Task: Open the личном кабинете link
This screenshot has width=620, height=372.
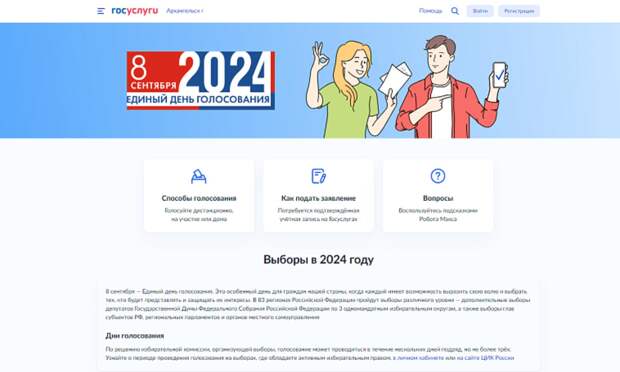Action: [420, 358]
